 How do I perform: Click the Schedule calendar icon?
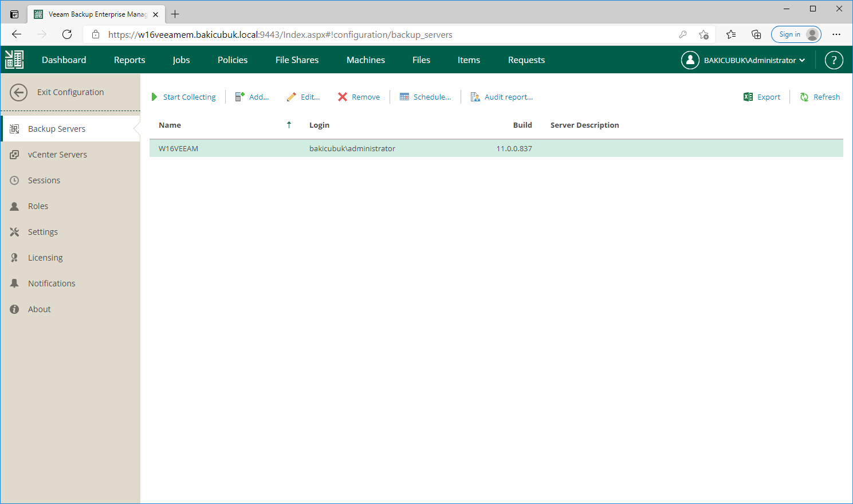(x=404, y=97)
